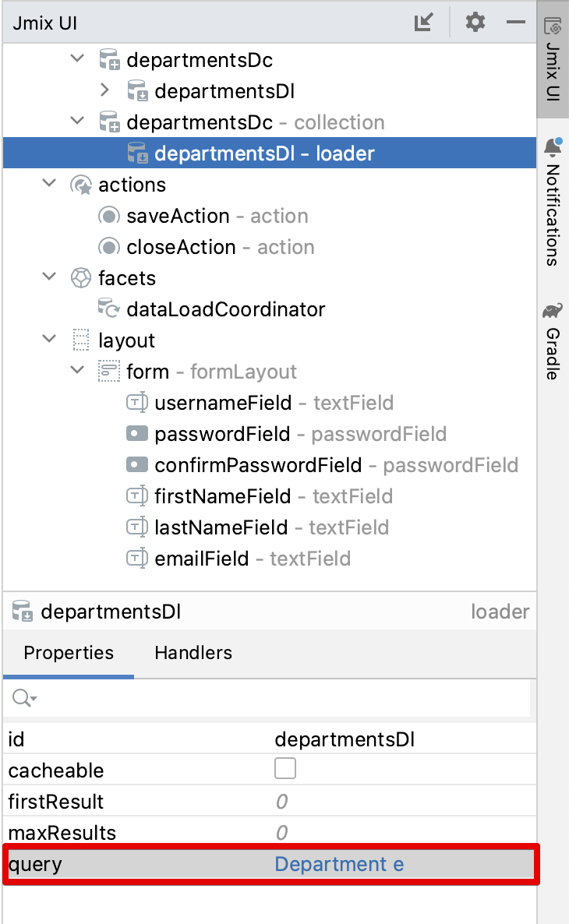The width and height of the screenshot is (569, 924).
Task: Select the closeAction action item
Action: point(181,247)
